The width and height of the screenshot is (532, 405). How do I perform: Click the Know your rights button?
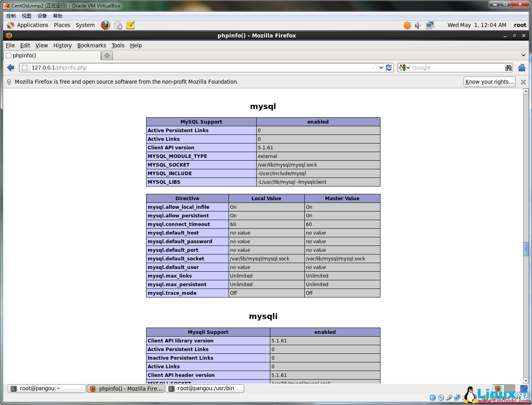pyautogui.click(x=489, y=82)
